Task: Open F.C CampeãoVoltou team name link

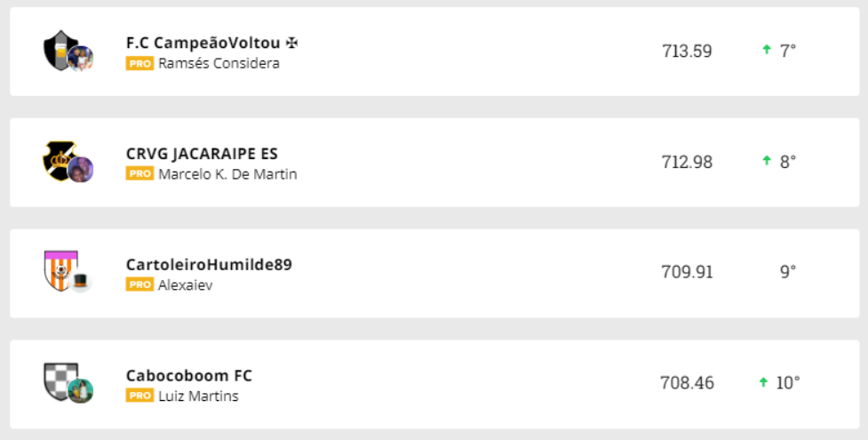Action: pos(211,43)
